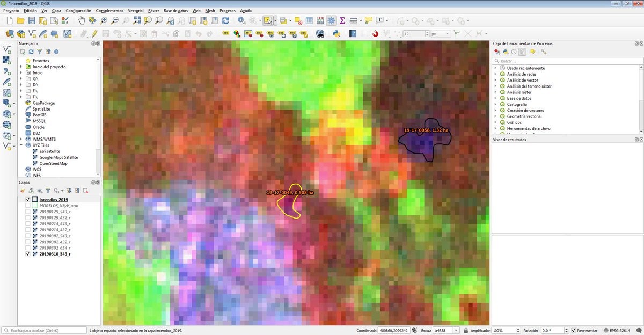
Task: Select the Measure Line ruler tool
Action: pos(353,20)
